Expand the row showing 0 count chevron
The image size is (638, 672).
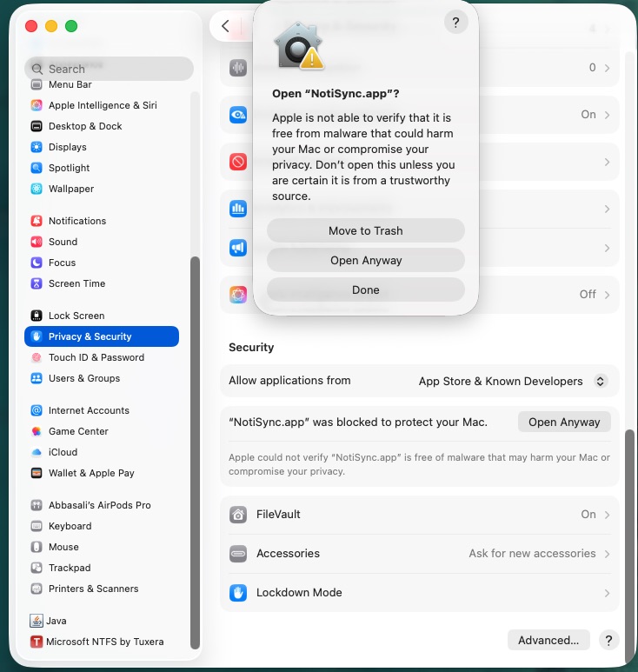[607, 68]
